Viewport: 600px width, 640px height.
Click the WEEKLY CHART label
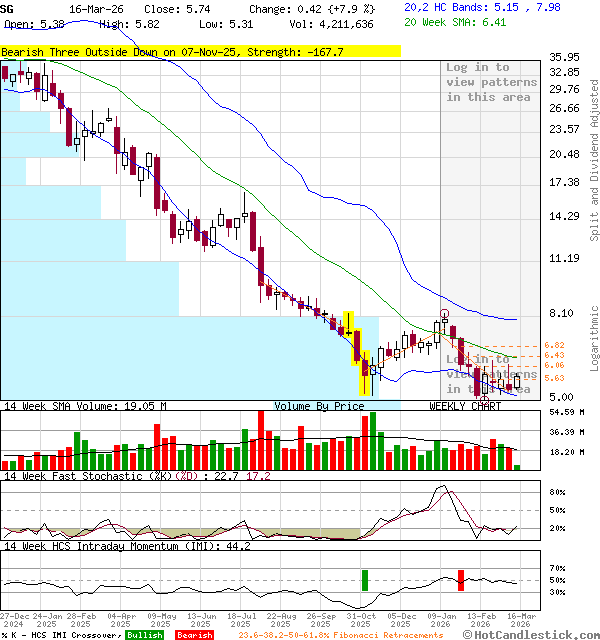click(x=464, y=406)
